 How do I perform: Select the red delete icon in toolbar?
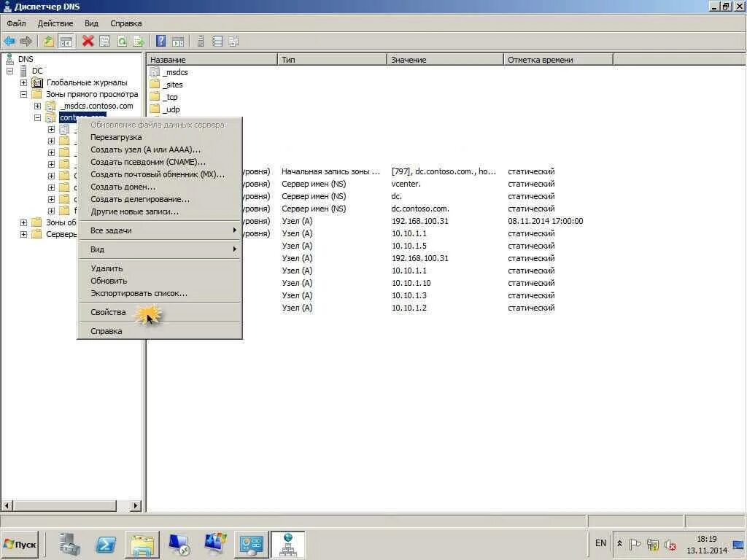tap(88, 41)
